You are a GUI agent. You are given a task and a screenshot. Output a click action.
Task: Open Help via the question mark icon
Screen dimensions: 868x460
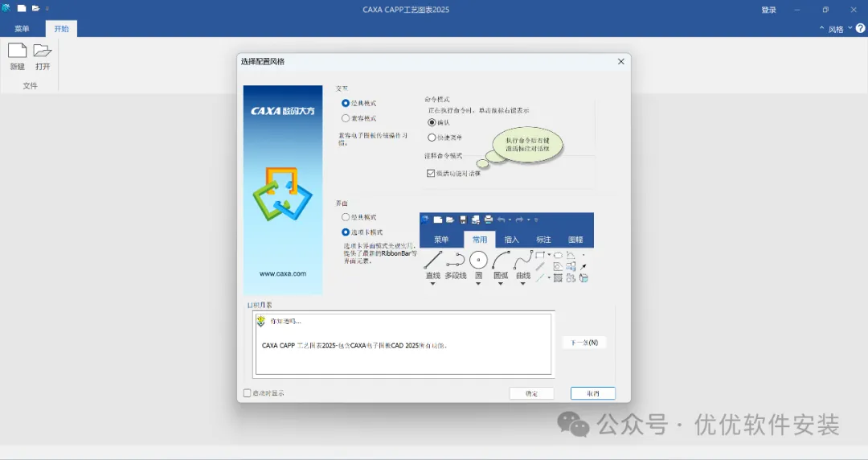coord(860,28)
